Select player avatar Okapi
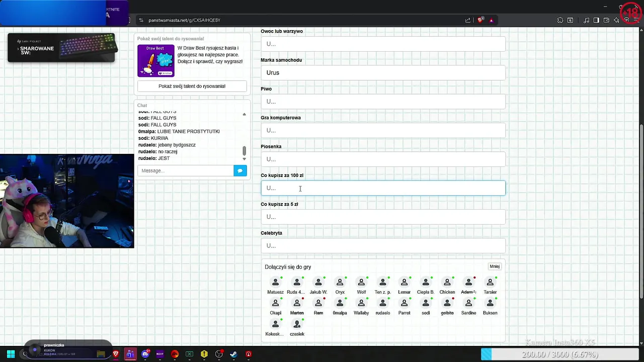The image size is (644, 362). click(275, 303)
